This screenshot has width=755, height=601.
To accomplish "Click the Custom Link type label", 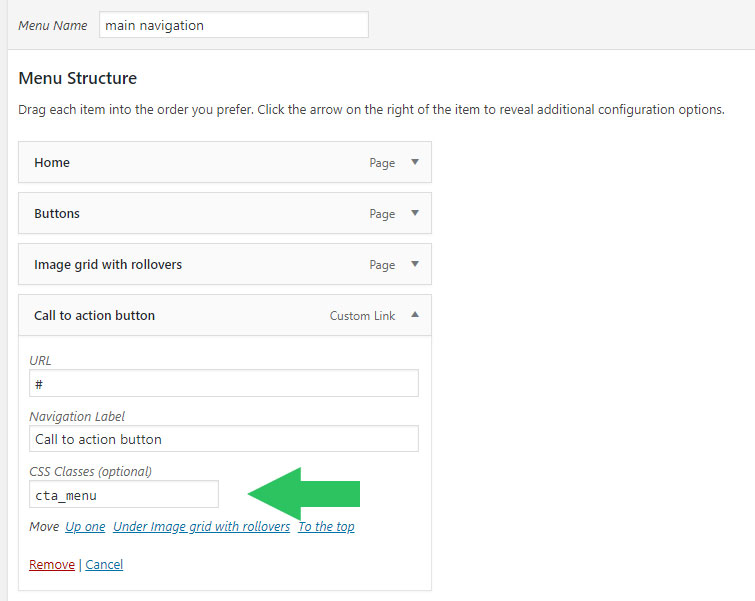I will tap(362, 316).
